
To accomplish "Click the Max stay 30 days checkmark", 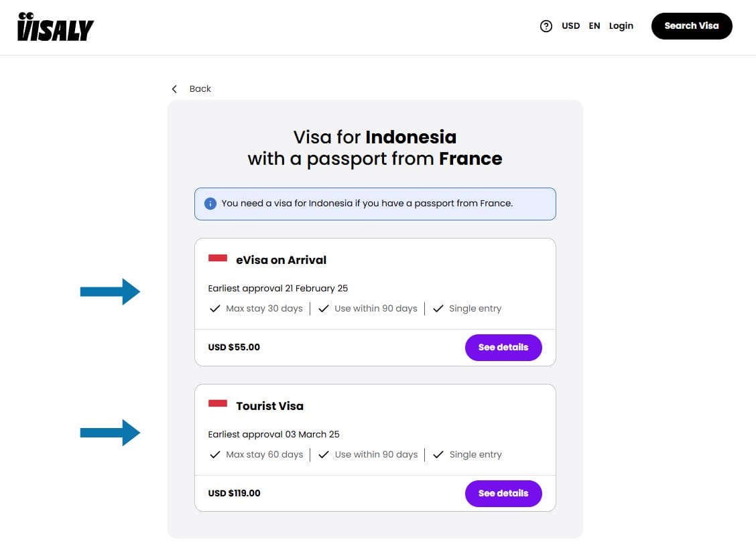I will coord(215,309).
